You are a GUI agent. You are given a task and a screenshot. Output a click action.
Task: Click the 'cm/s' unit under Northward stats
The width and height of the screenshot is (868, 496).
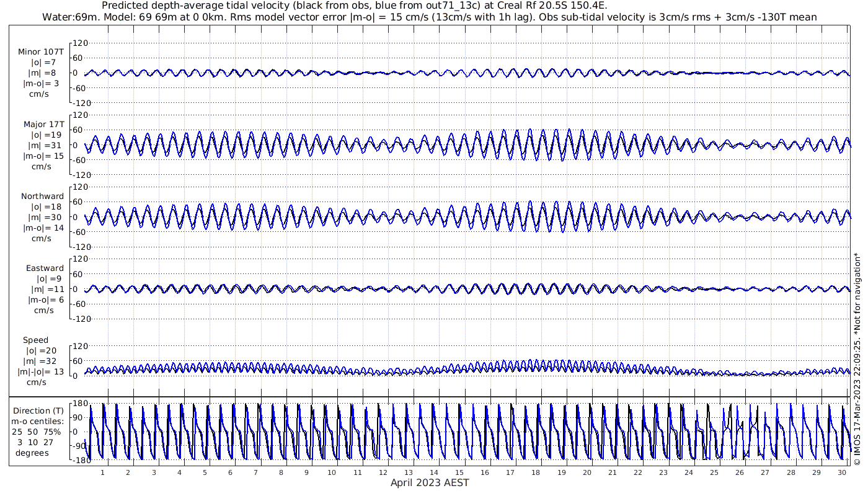pyautogui.click(x=42, y=238)
